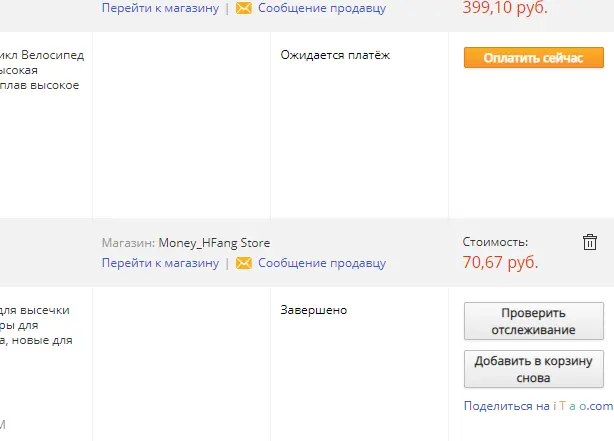Click the Стоимость: cost label
This screenshot has height=441, width=614.
tap(495, 242)
